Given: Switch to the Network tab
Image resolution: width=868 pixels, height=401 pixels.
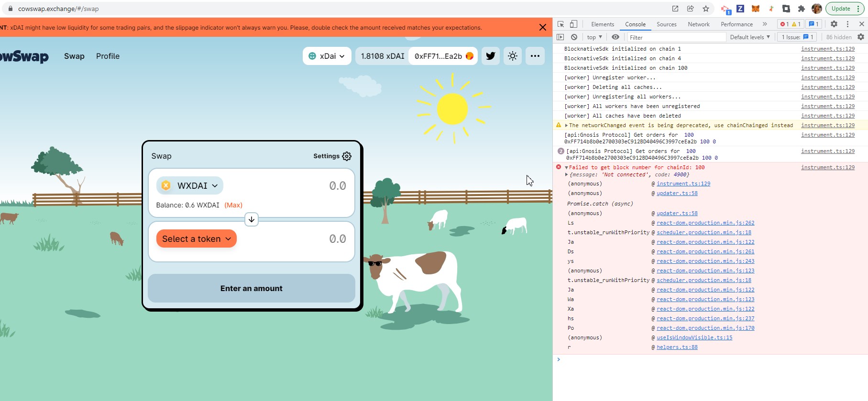Looking at the screenshot, I should click(699, 24).
